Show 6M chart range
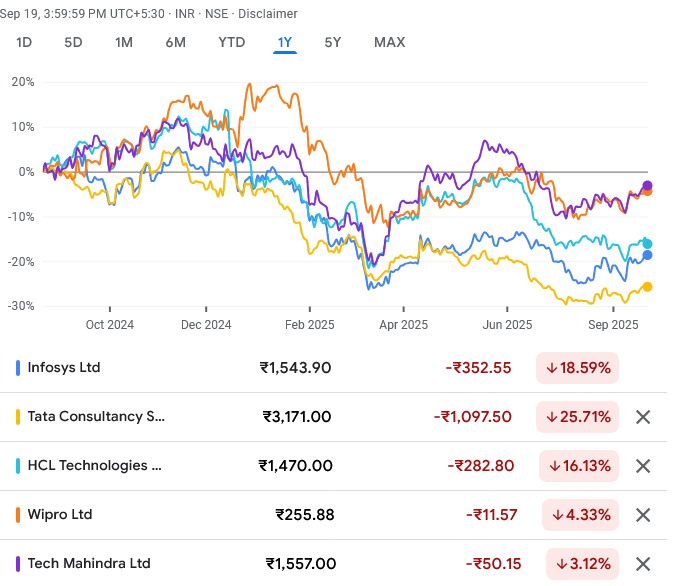The image size is (675, 586). point(176,42)
